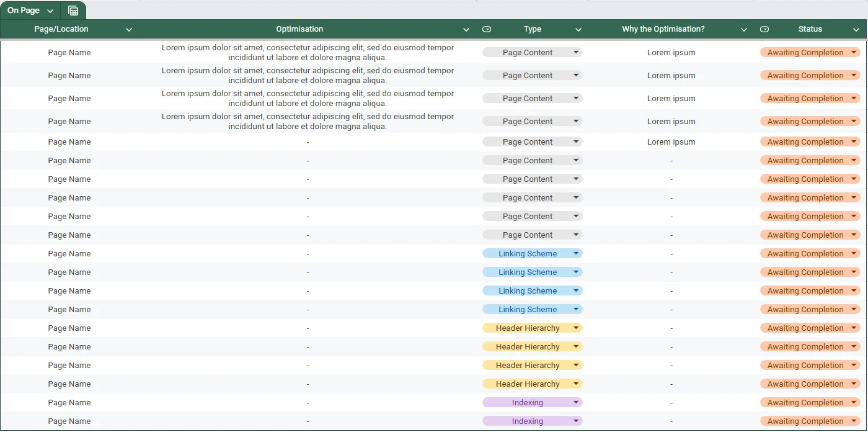Image resolution: width=868 pixels, height=432 pixels.
Task: Select the Page Name cell in the first row
Action: coord(69,53)
